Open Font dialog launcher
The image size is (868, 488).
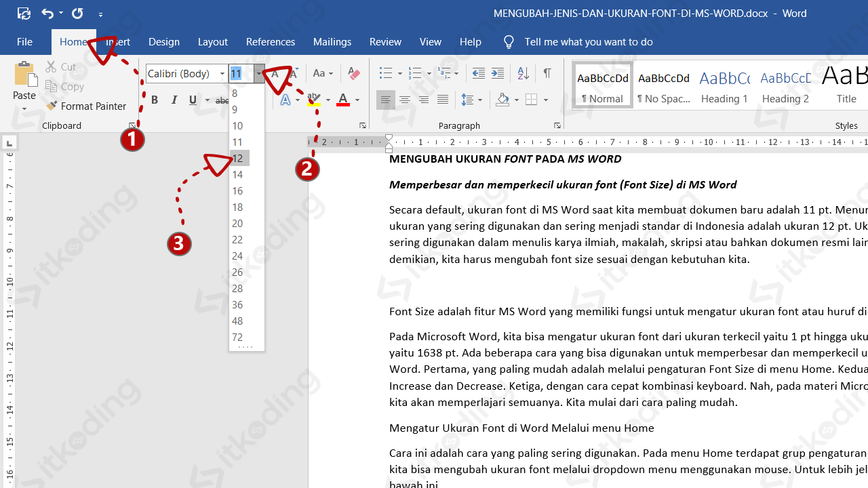(363, 126)
